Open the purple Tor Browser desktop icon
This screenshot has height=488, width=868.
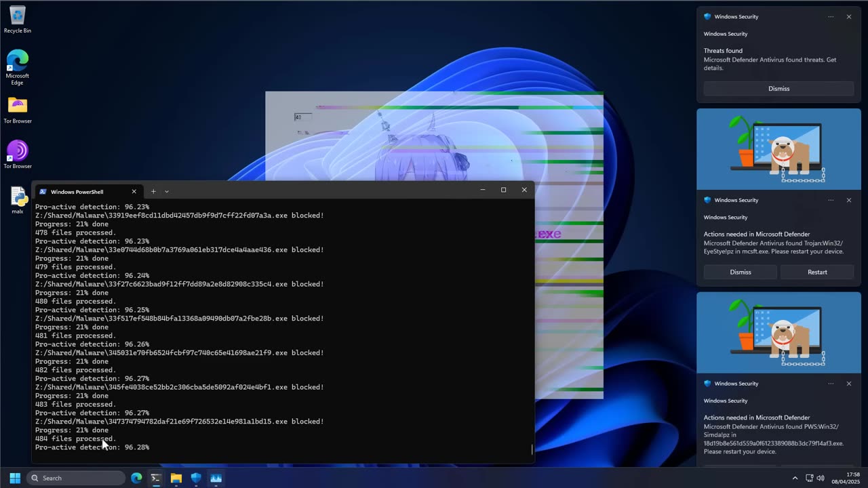(17, 155)
